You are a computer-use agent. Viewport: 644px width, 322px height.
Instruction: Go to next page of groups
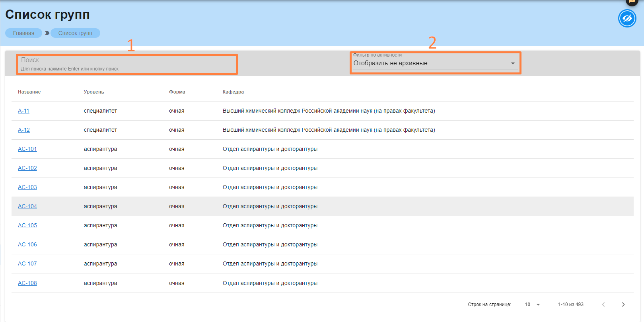[623, 304]
